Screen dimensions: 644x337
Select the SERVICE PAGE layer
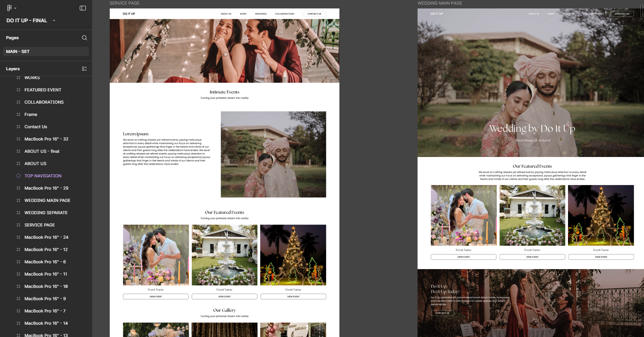(x=40, y=225)
